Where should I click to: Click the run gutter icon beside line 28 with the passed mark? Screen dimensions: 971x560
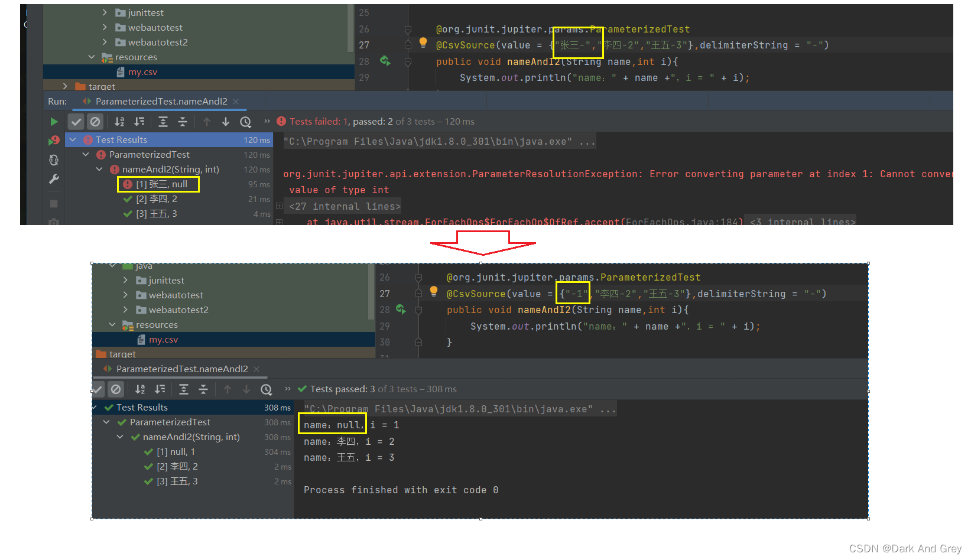(401, 310)
